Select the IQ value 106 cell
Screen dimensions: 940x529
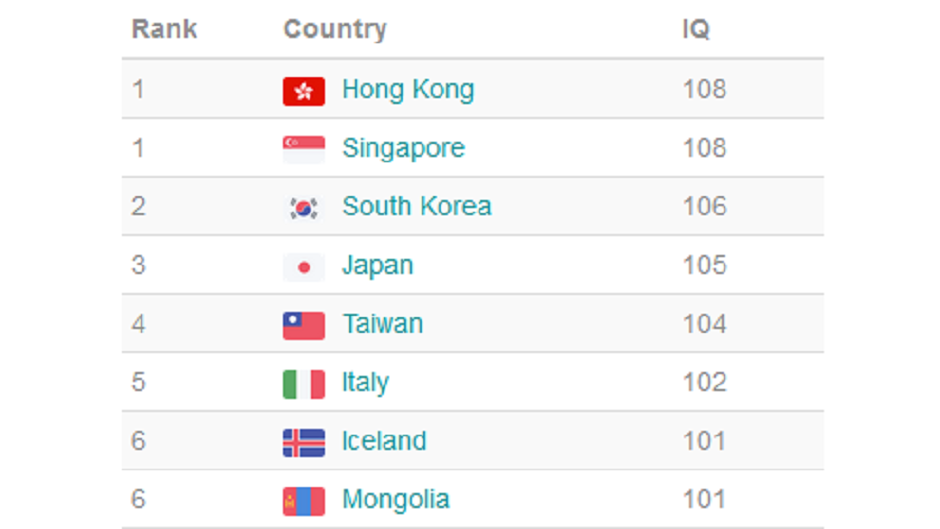coord(704,207)
